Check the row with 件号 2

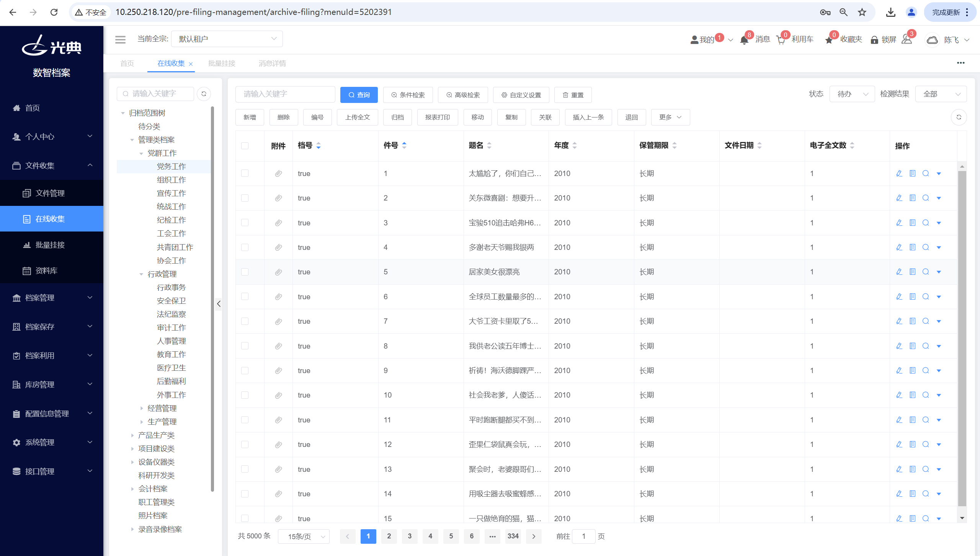(245, 198)
